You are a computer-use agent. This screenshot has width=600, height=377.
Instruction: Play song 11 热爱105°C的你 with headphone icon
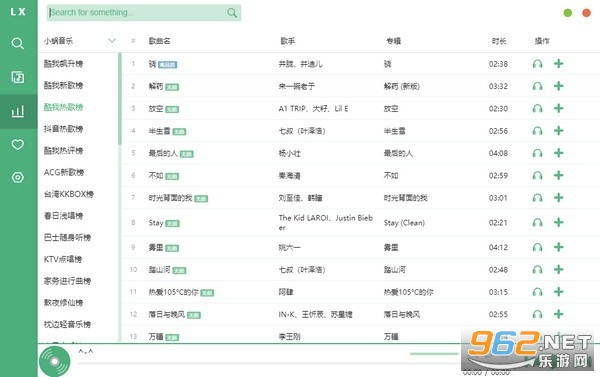click(537, 292)
